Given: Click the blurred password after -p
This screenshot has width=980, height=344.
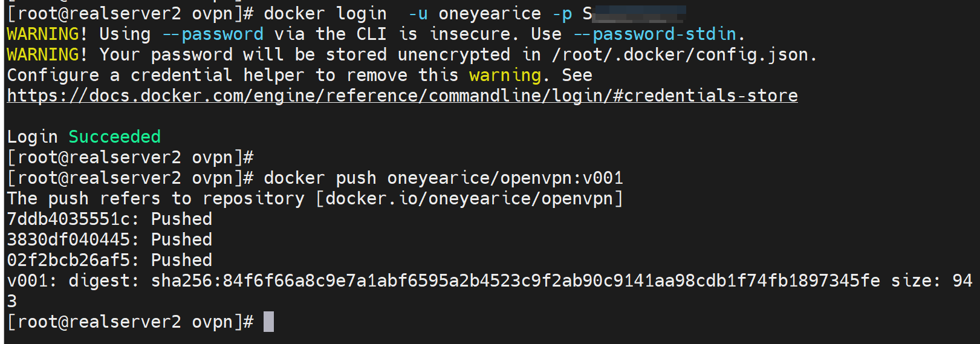Looking at the screenshot, I should click(x=638, y=13).
